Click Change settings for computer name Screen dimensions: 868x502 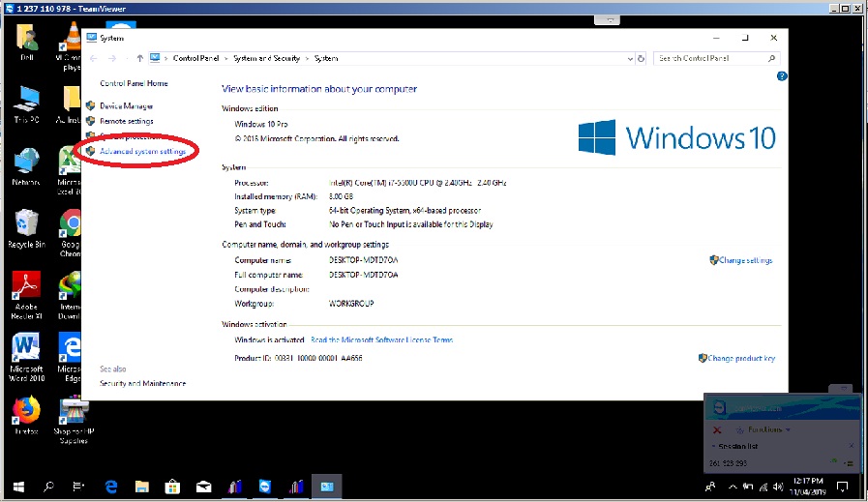pos(745,260)
